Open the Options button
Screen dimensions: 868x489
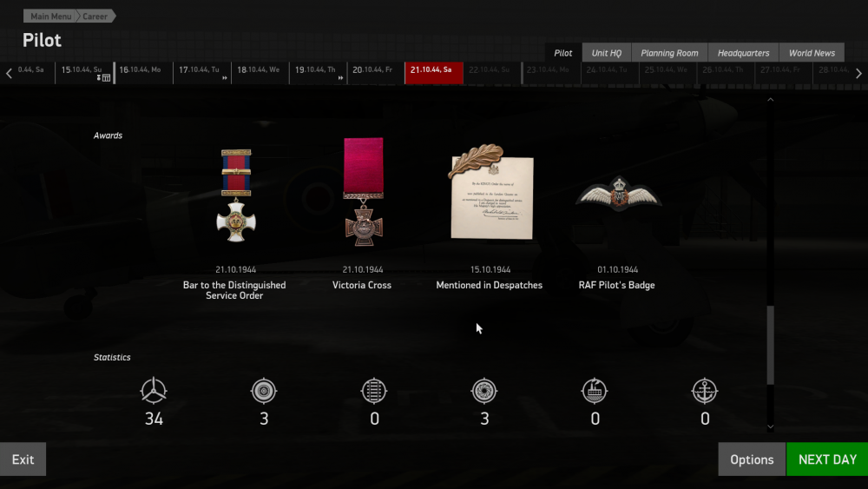[x=752, y=459]
